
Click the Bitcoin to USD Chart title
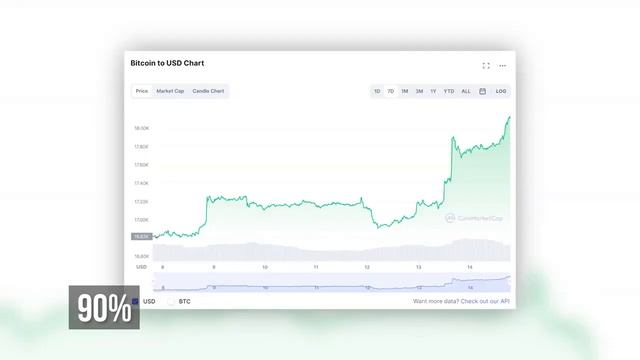coord(167,63)
